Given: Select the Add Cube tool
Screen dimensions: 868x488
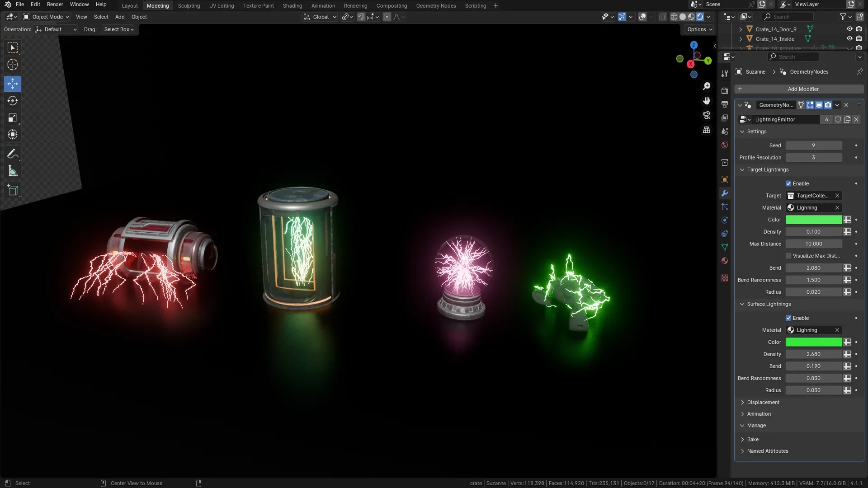Looking at the screenshot, I should pyautogui.click(x=12, y=190).
